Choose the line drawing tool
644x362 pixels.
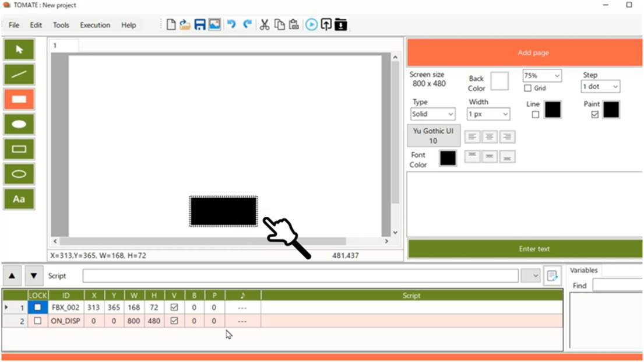(19, 75)
